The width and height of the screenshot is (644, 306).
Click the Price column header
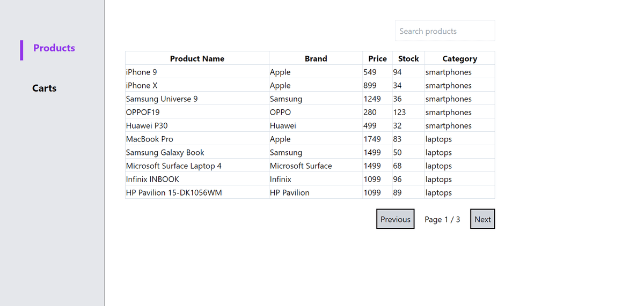[377, 58]
